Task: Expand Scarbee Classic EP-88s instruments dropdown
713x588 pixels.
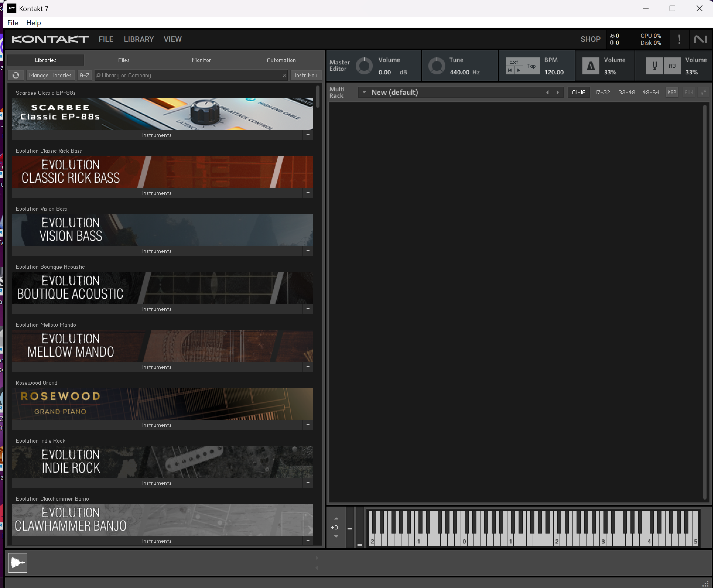Action: pyautogui.click(x=308, y=135)
